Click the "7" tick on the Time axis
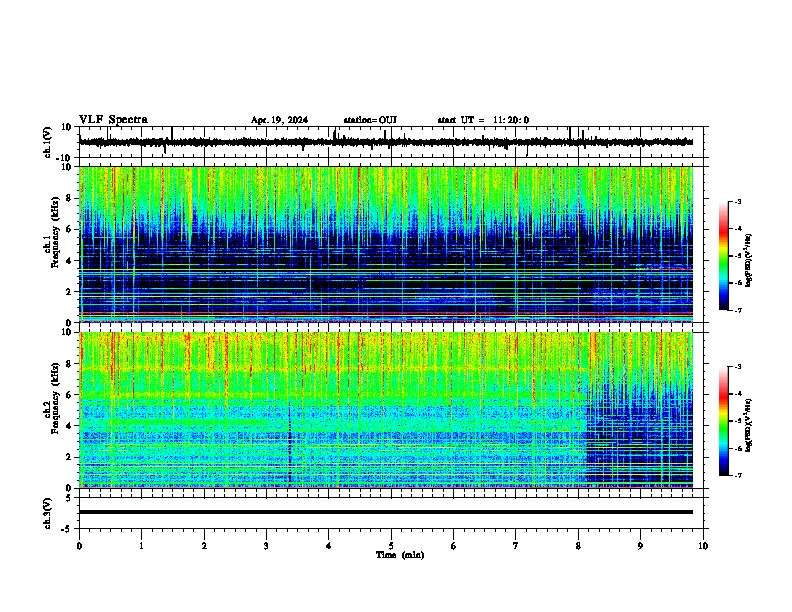The width and height of the screenshot is (792, 612). point(516,546)
